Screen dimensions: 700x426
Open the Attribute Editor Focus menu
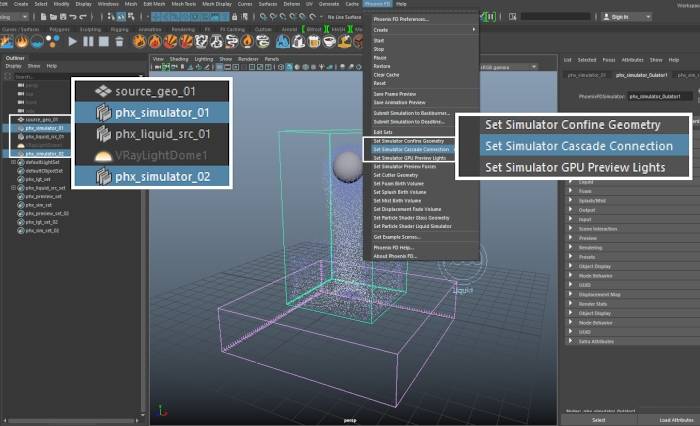[x=608, y=60]
